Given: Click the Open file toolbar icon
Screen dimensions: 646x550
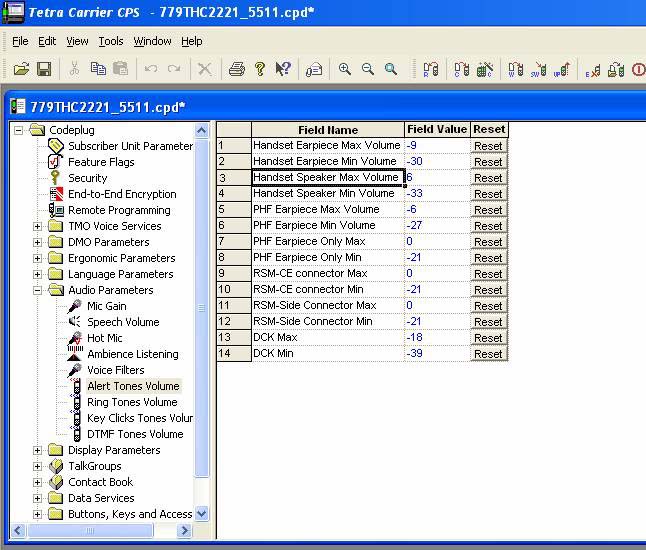Looking at the screenshot, I should tap(20, 69).
